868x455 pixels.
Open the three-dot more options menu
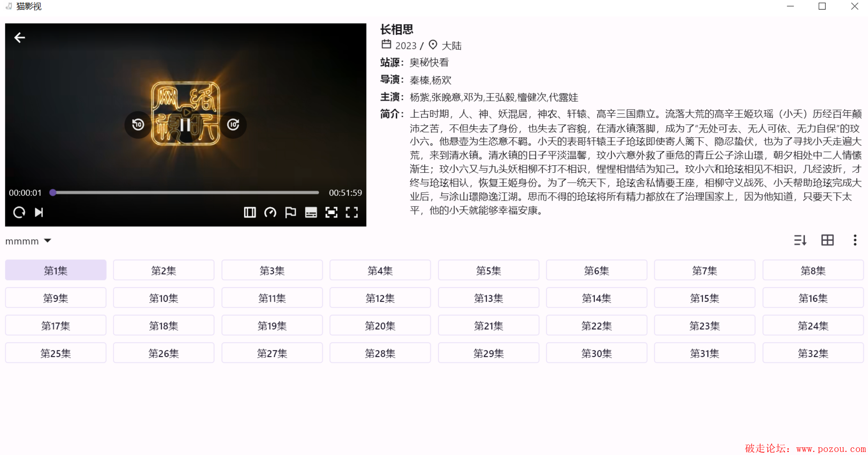(855, 240)
